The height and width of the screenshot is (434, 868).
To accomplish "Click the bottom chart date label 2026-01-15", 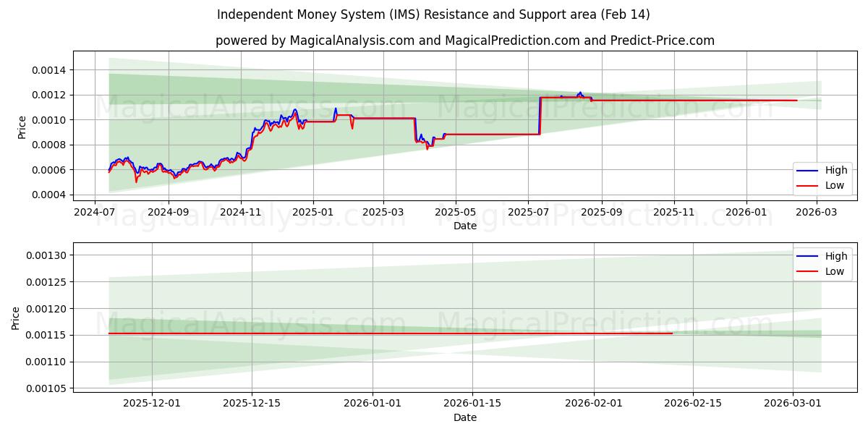I will 473,404.
